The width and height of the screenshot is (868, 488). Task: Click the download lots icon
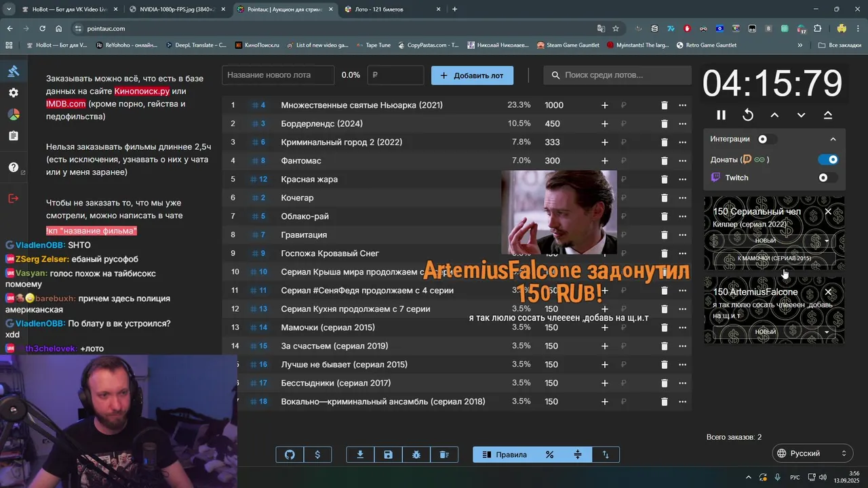pyautogui.click(x=360, y=455)
